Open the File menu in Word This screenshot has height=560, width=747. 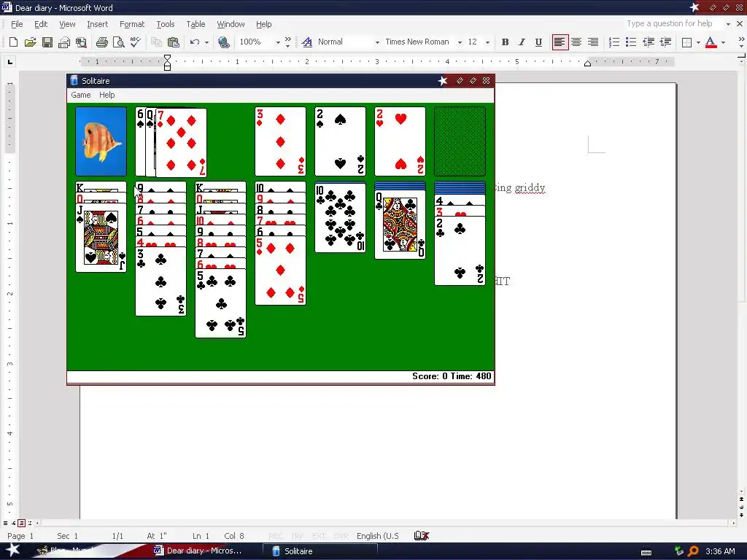pyautogui.click(x=17, y=24)
